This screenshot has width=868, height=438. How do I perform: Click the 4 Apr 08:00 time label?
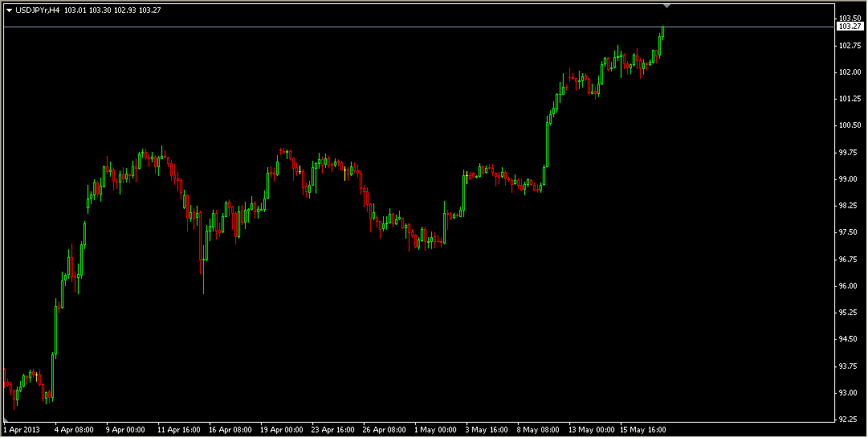pyautogui.click(x=74, y=430)
